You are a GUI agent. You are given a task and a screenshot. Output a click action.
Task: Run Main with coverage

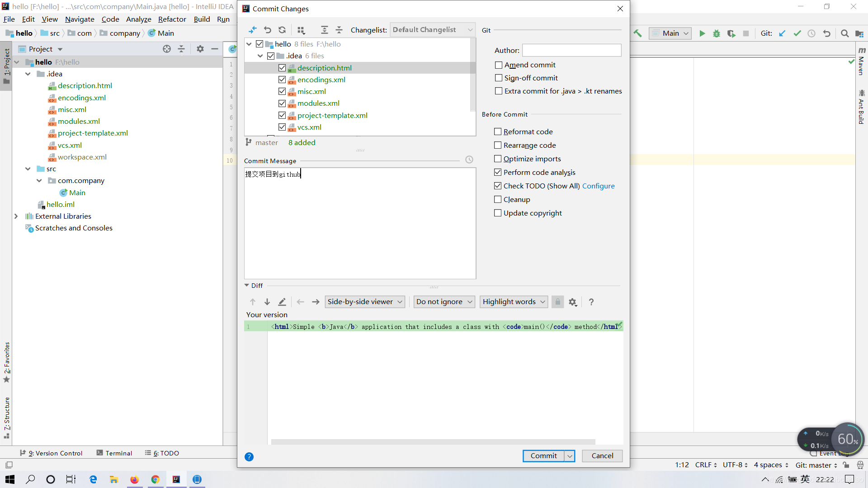[731, 33]
